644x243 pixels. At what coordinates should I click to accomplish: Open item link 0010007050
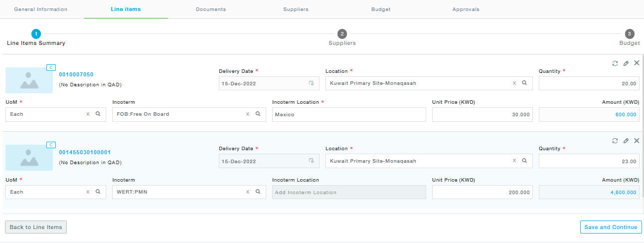76,75
